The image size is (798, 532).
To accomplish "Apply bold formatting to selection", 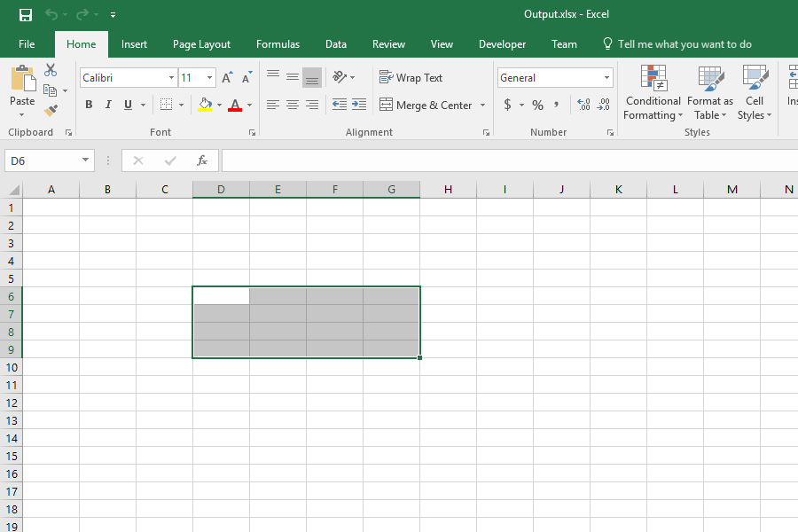I will point(89,105).
